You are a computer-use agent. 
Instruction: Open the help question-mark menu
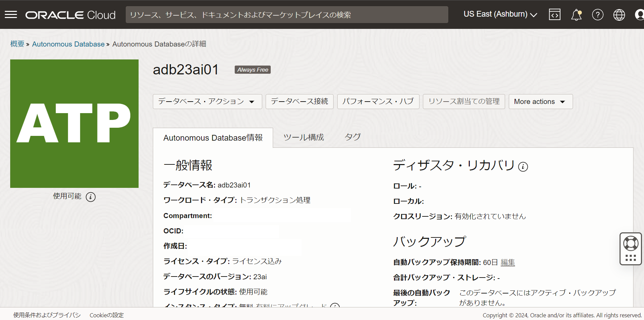597,14
